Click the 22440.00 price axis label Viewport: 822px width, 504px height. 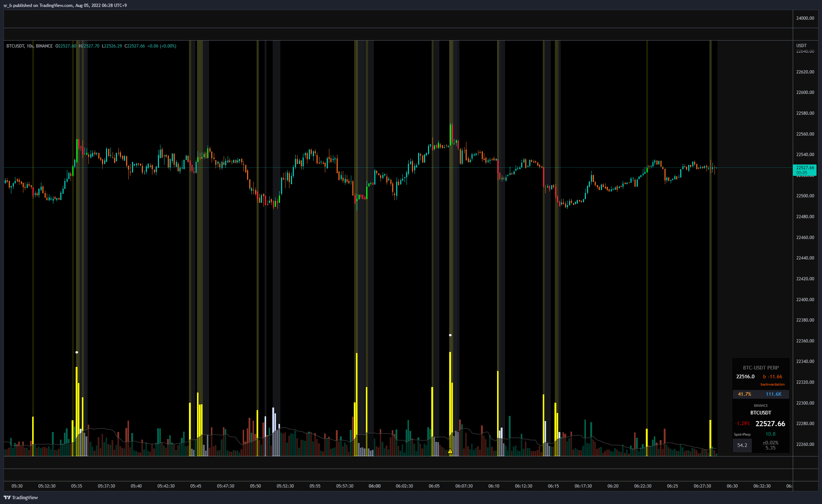(805, 258)
